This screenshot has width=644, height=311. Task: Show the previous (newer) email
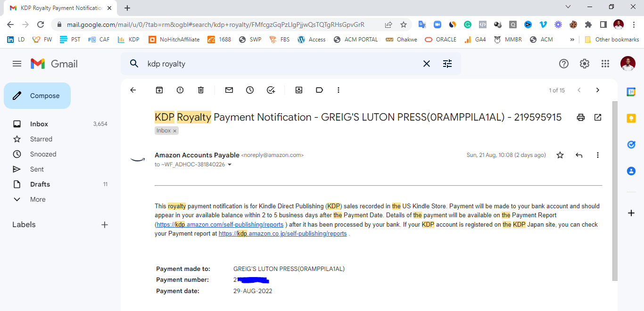(x=579, y=90)
